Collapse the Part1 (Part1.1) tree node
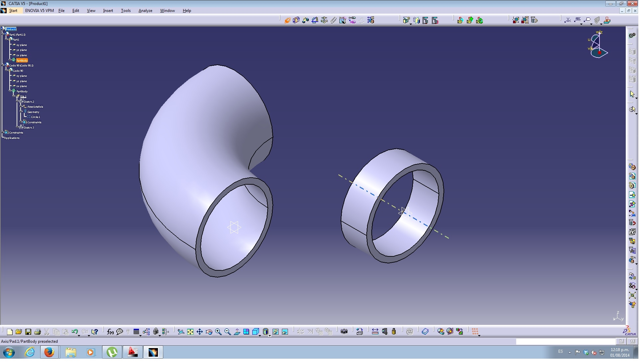The width and height of the screenshot is (641, 364). point(3,33)
